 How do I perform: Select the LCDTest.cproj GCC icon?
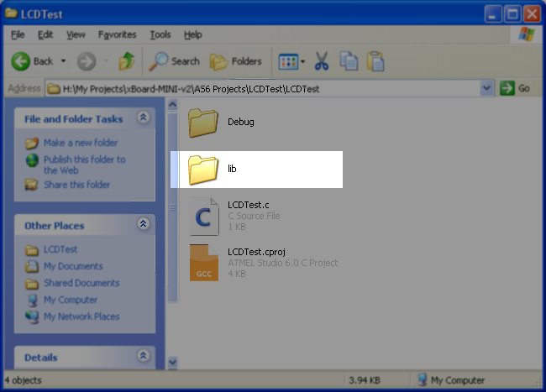tap(204, 263)
